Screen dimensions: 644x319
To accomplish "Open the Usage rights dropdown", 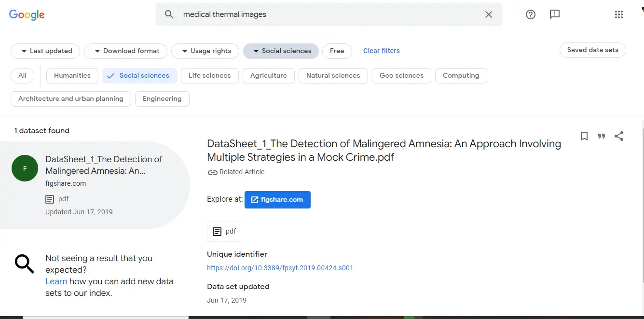I will (205, 51).
